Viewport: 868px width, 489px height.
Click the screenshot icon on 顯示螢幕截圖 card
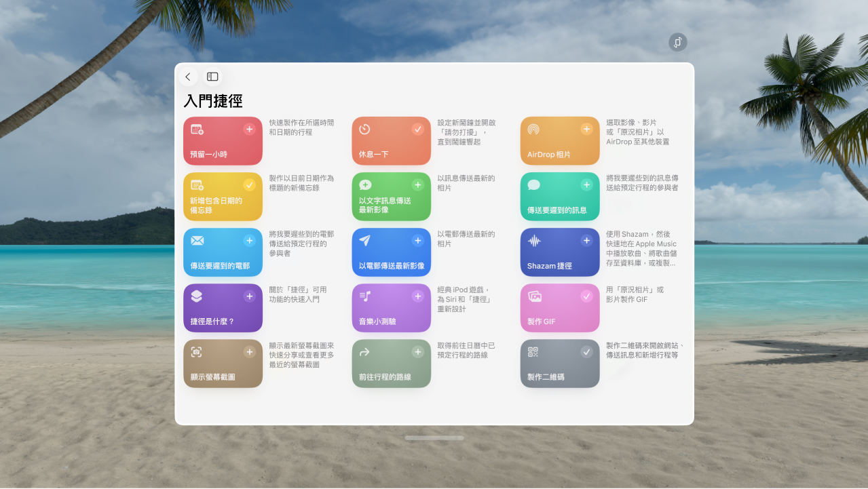coord(196,352)
